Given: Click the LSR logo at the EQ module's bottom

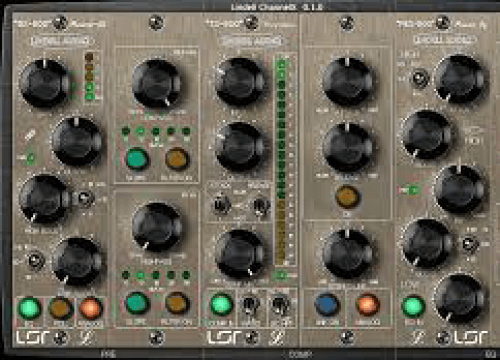Looking at the screenshot, I should pyautogui.click(x=471, y=338).
